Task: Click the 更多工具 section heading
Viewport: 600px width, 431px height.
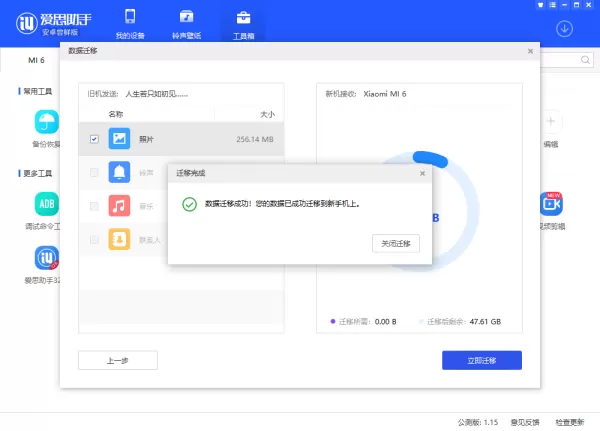Action: pyautogui.click(x=38, y=173)
